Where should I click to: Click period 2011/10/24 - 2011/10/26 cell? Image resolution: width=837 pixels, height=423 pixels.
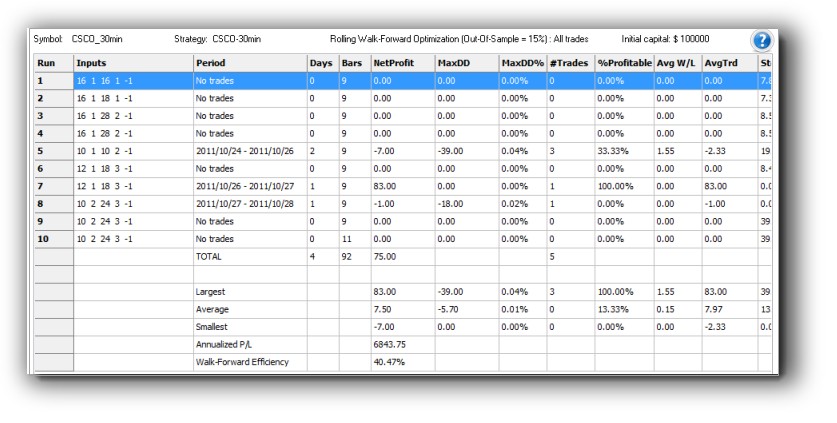tap(249, 151)
